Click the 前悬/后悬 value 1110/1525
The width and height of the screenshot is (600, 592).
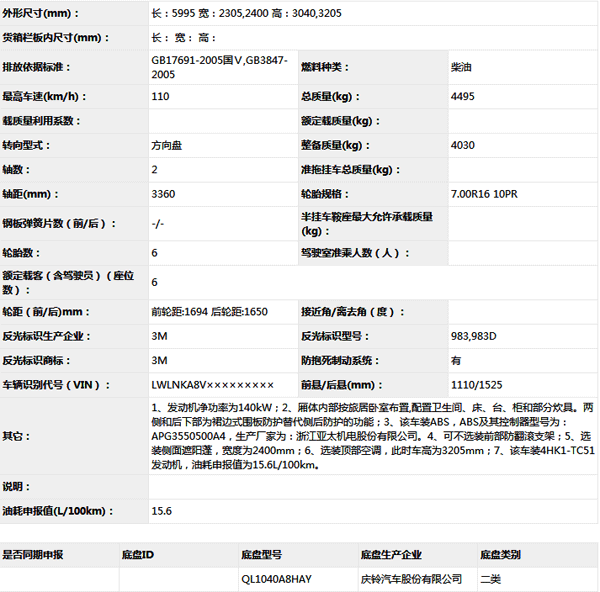[x=477, y=384]
